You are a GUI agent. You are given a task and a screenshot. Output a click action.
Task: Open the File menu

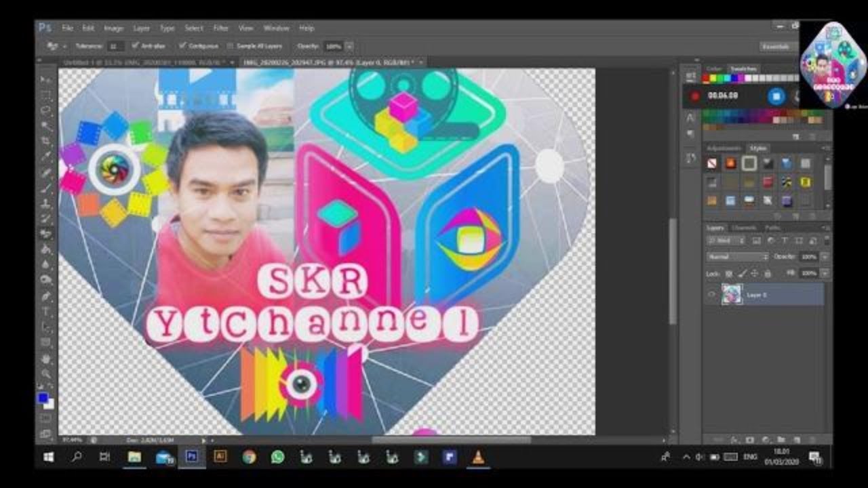click(x=67, y=28)
